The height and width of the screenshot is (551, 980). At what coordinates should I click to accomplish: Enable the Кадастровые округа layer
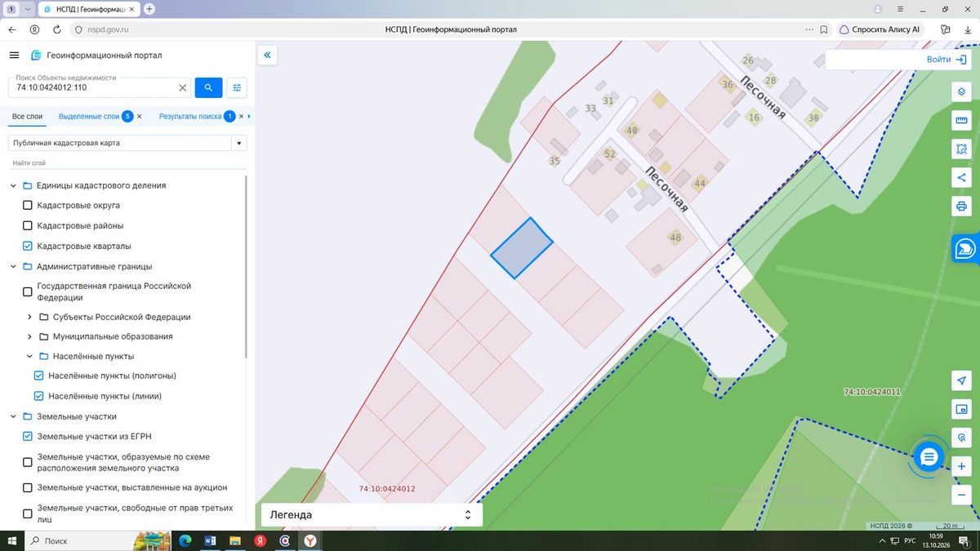point(28,206)
